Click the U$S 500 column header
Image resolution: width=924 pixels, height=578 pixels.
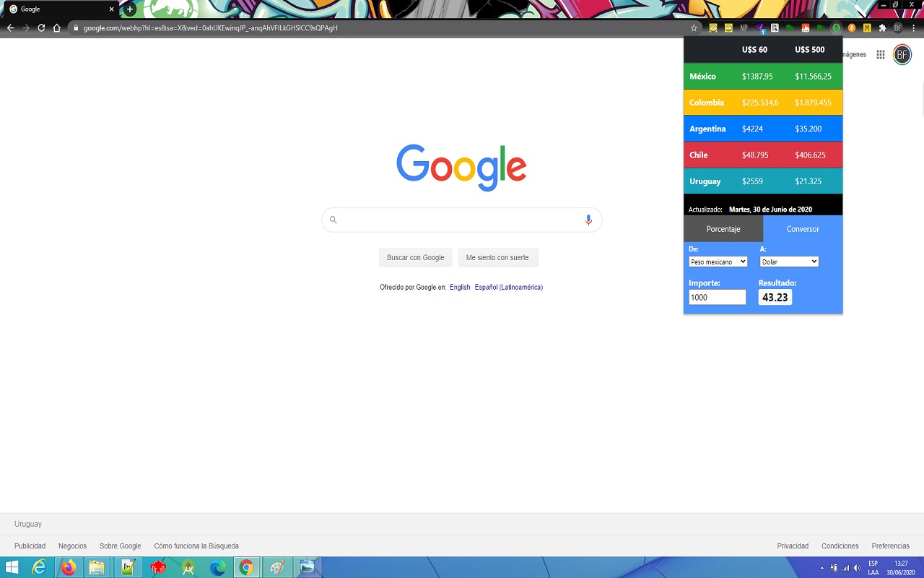pyautogui.click(x=809, y=50)
